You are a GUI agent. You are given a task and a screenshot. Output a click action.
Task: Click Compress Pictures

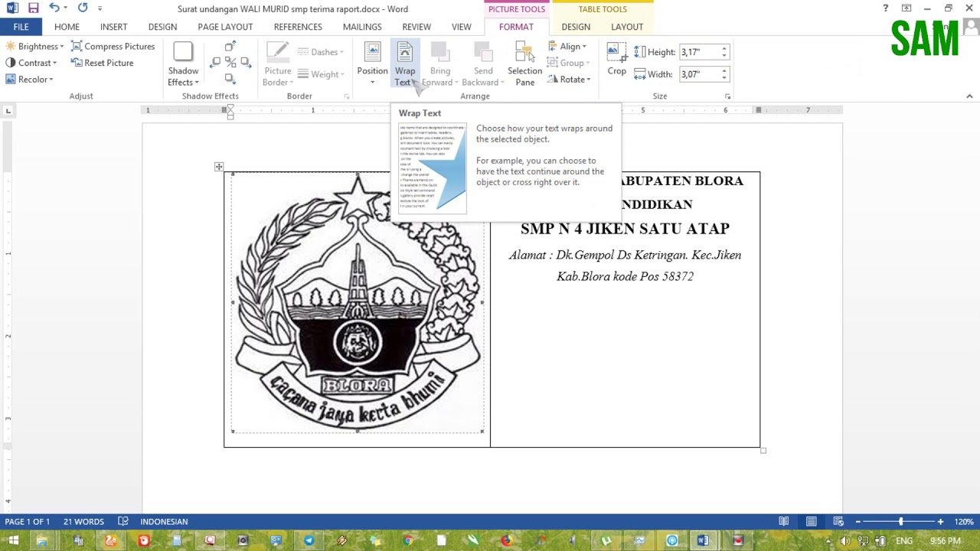coord(113,46)
